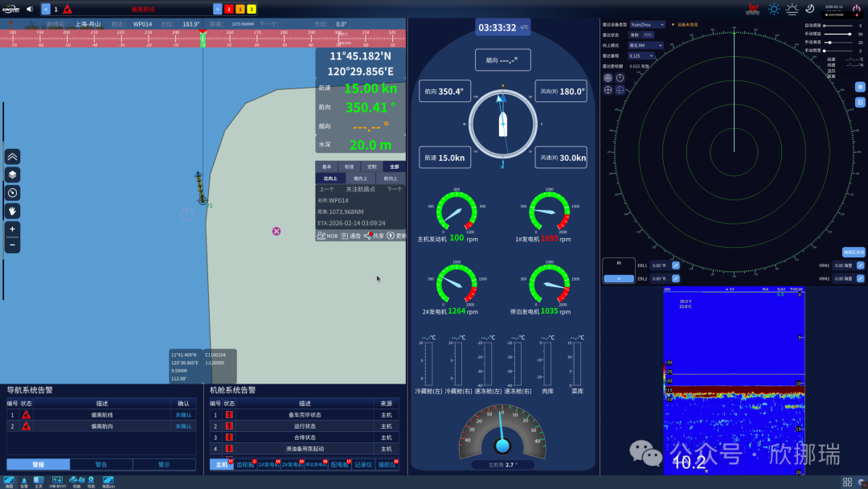Open the 0.125 radar range dropdown
This screenshot has width=868, height=489.
[641, 56]
